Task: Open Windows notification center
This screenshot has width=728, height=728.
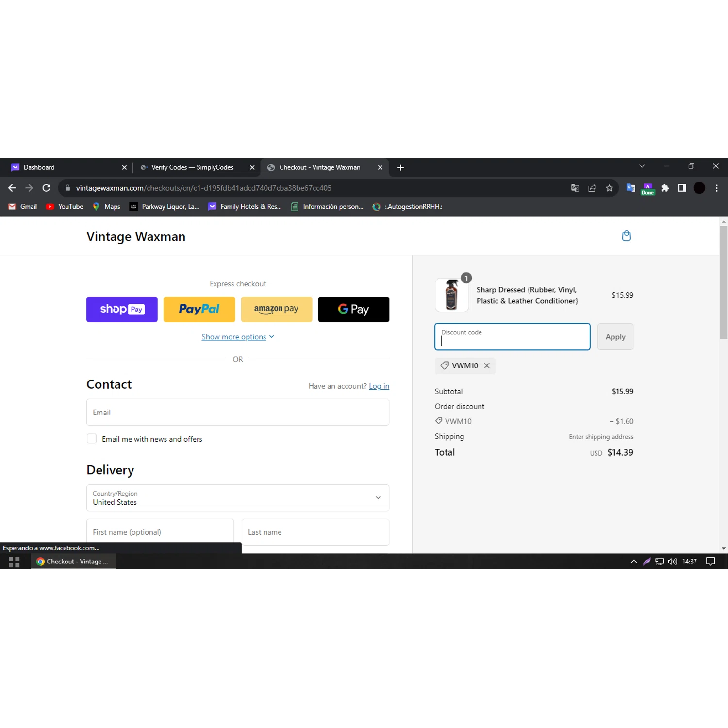Action: (711, 562)
